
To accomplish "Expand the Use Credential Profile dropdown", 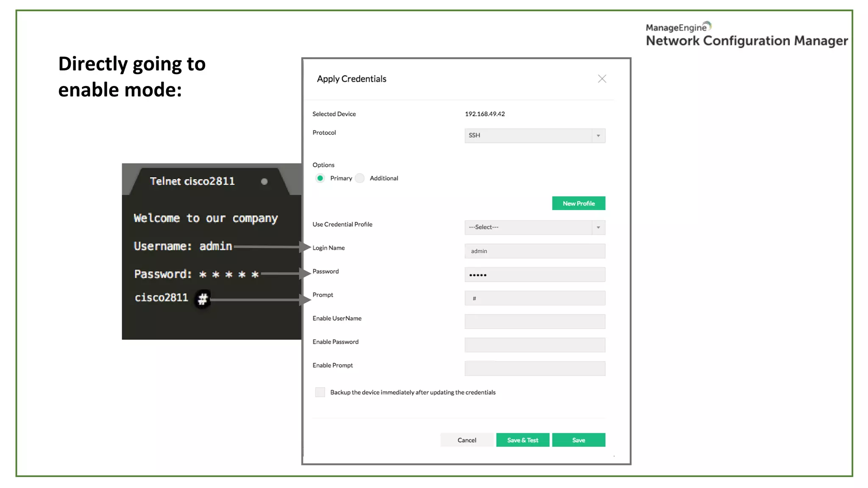I will (x=528, y=227).
